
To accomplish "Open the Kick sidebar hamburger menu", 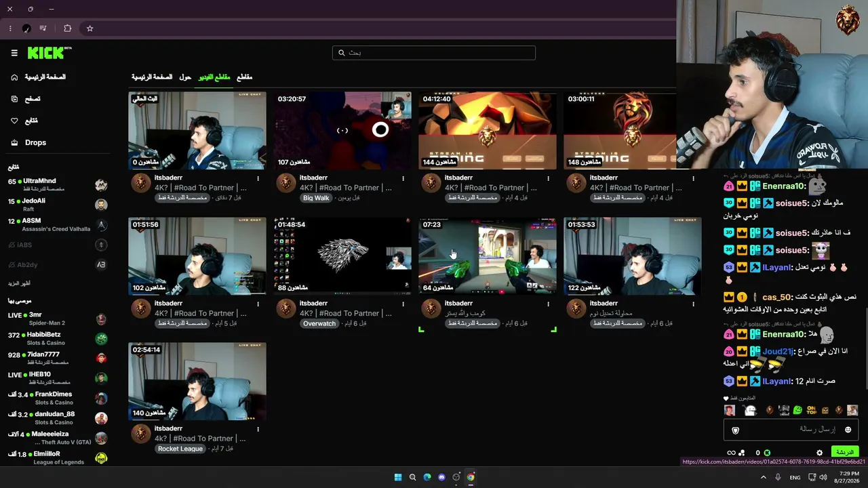I will pos(14,53).
